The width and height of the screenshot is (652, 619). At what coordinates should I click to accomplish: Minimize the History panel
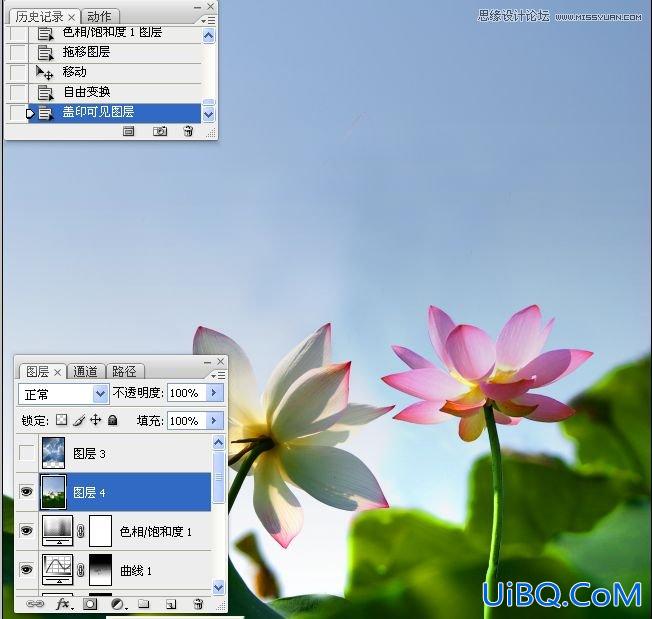pyautogui.click(x=198, y=7)
